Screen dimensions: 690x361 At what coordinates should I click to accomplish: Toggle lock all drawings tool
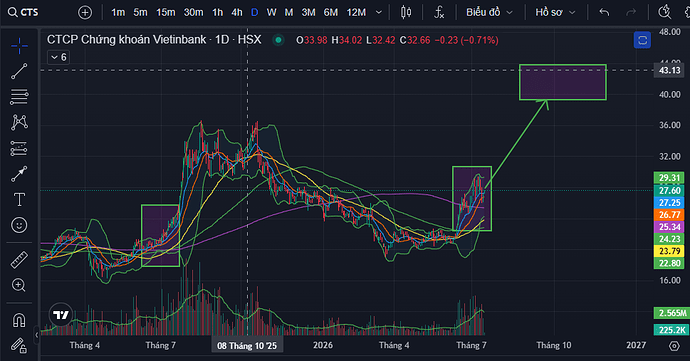19,346
